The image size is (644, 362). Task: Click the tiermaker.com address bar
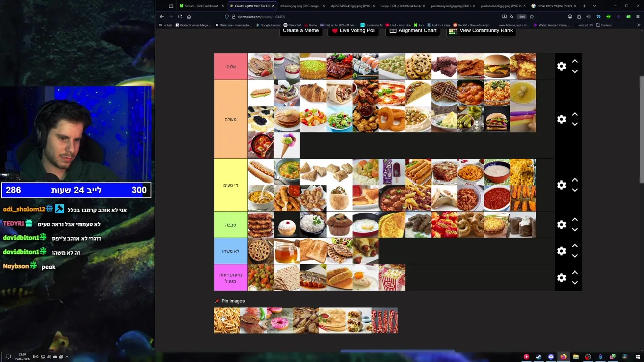362,16
